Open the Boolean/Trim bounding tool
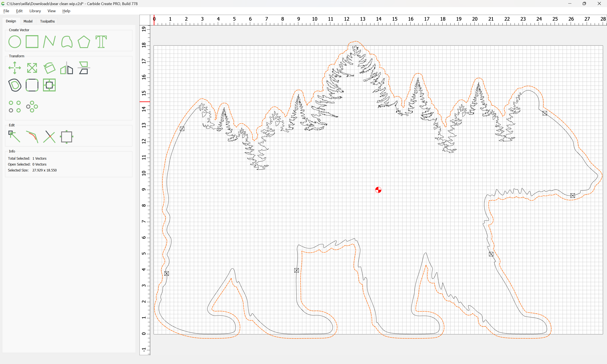This screenshot has width=607, height=364. [49, 85]
